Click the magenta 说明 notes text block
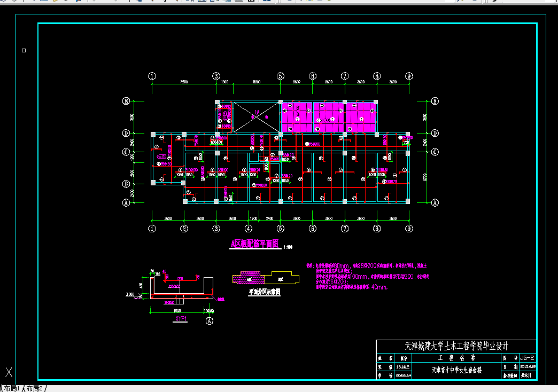This screenshot has height=392, width=558. 368,276
